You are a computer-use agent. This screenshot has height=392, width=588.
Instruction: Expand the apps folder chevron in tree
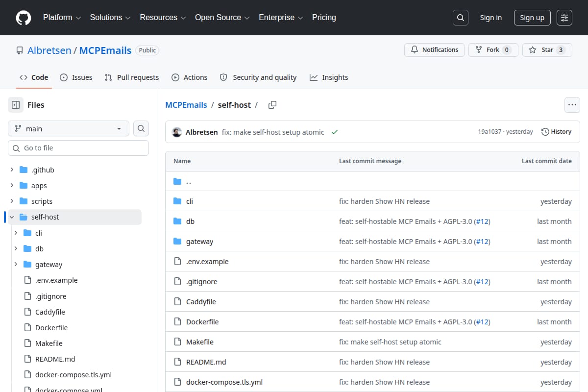tap(12, 186)
